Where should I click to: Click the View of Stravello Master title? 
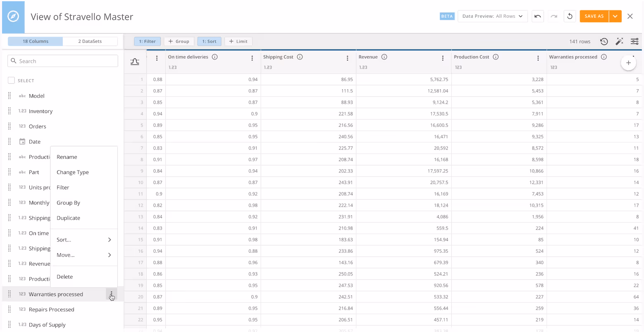point(82,17)
